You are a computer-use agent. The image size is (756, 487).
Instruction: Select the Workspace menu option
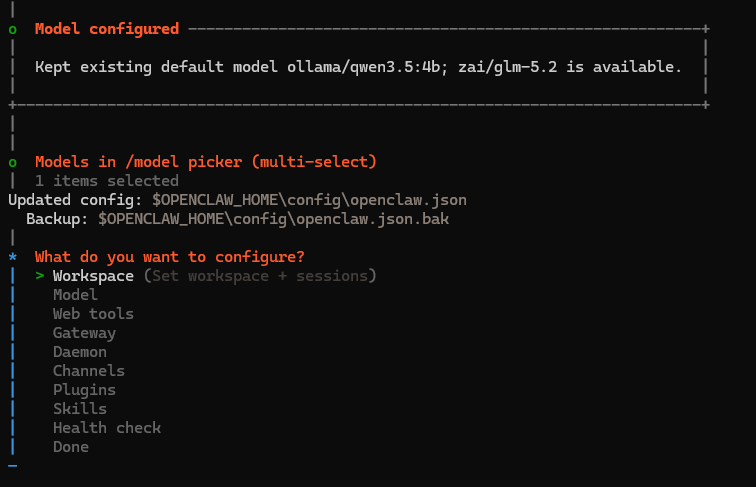tap(93, 276)
